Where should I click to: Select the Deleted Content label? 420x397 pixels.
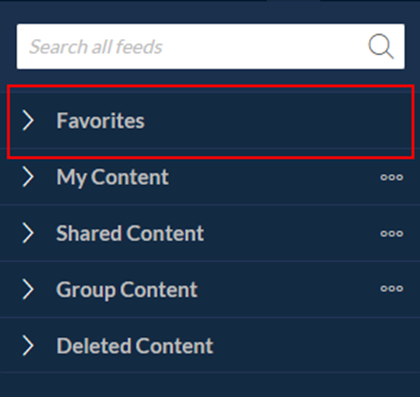pos(135,346)
